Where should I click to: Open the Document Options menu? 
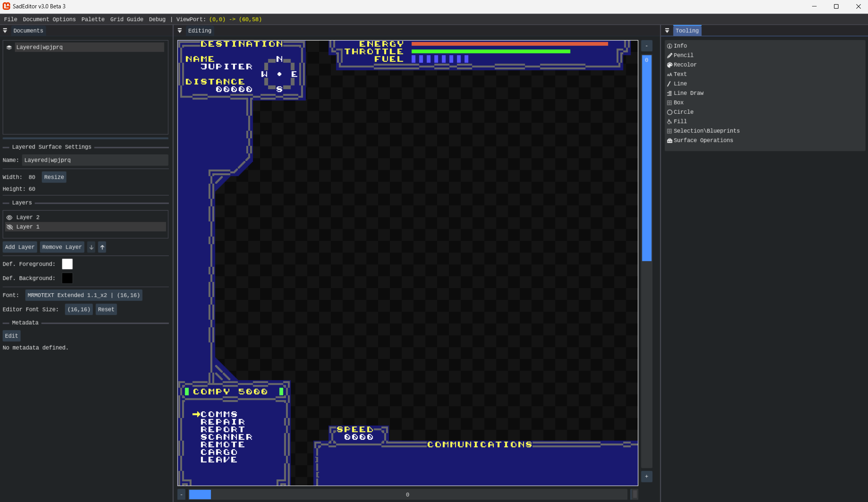click(x=49, y=19)
